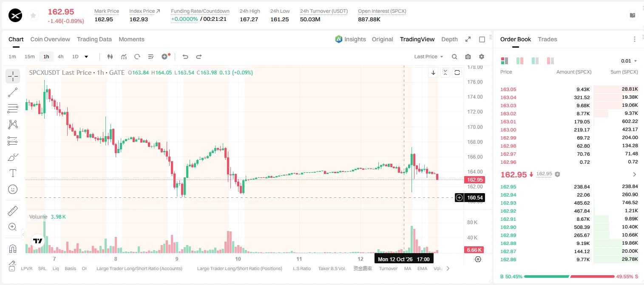The height and width of the screenshot is (285, 644).
Task: Click the magnet snap tool icon
Action: point(13,249)
